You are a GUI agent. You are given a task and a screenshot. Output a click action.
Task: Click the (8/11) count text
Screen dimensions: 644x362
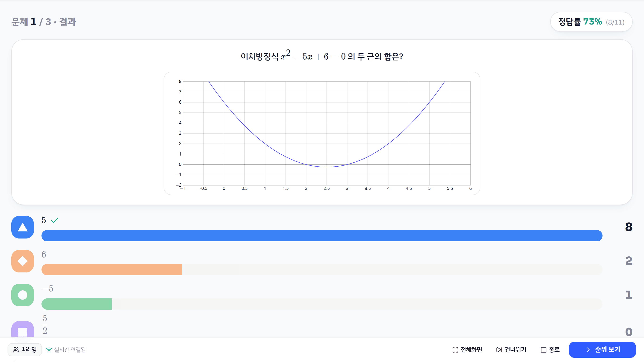pyautogui.click(x=615, y=22)
